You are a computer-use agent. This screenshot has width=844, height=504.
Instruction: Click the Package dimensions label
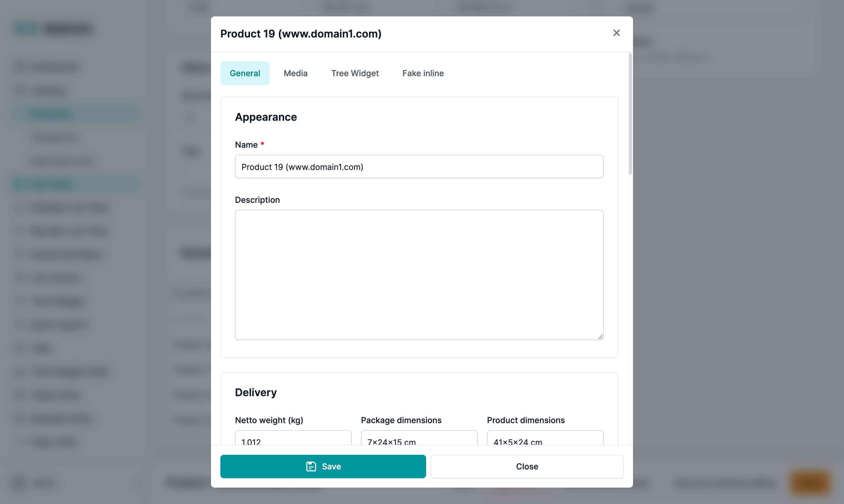pyautogui.click(x=401, y=420)
